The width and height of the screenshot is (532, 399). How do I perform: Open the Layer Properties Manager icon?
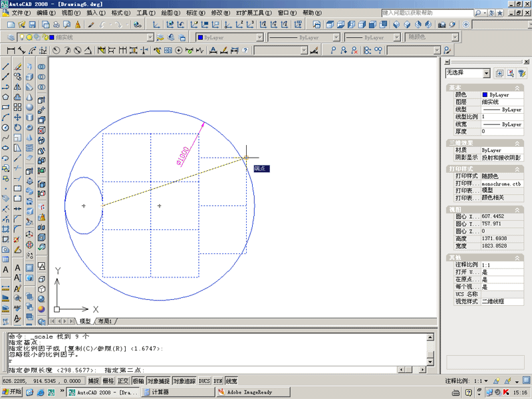click(x=11, y=37)
